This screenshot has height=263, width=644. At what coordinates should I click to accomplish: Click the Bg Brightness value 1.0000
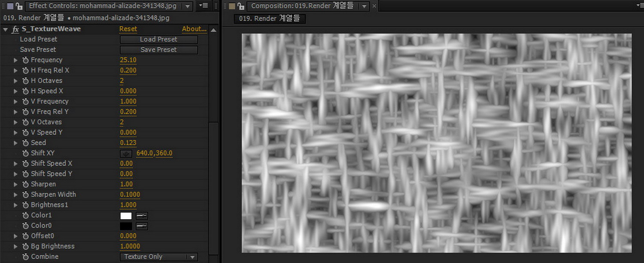pyautogui.click(x=130, y=246)
